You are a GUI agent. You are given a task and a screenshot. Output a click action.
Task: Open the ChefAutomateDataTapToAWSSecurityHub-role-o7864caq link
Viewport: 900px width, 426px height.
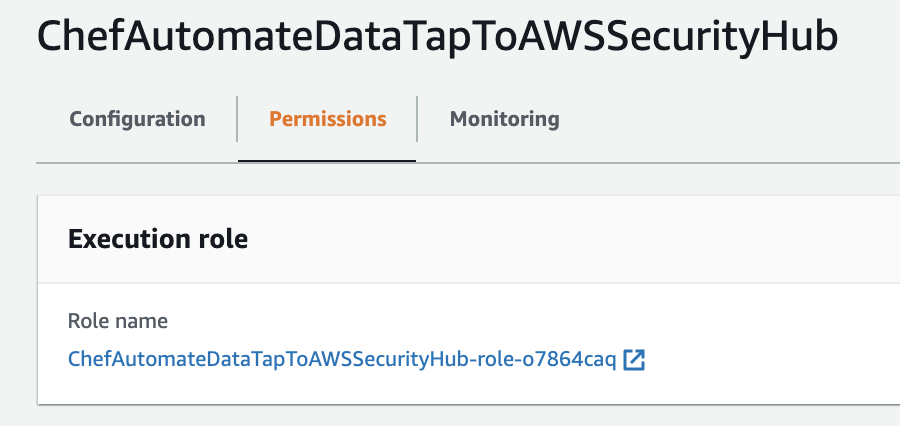click(x=341, y=360)
